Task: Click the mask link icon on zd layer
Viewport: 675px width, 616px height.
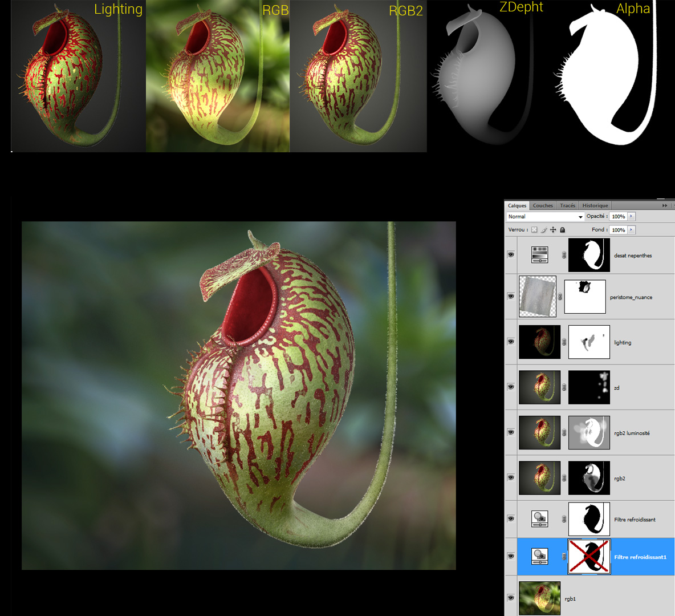Action: pyautogui.click(x=564, y=387)
